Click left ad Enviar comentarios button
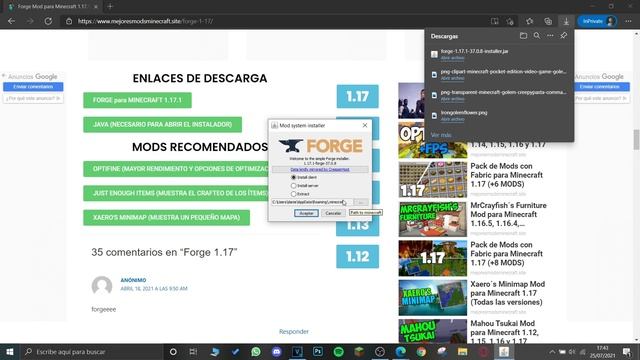 [33, 87]
